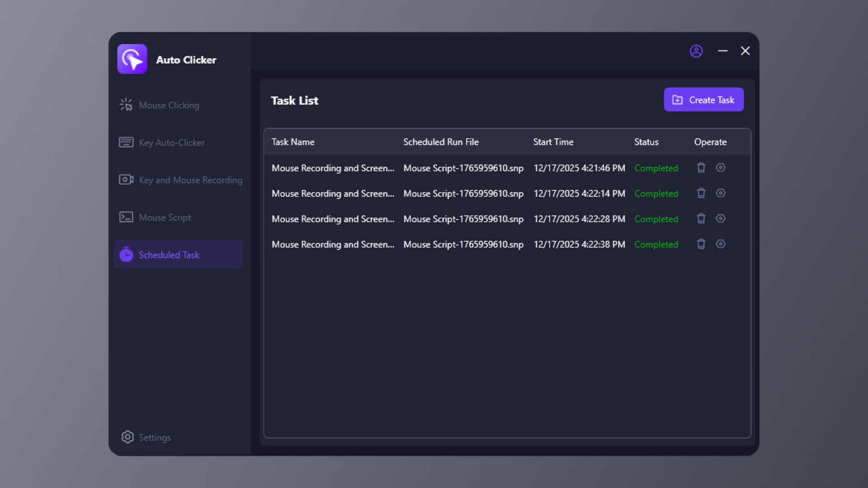Open the Settings gear icon
Image resolution: width=868 pixels, height=488 pixels.
(127, 437)
